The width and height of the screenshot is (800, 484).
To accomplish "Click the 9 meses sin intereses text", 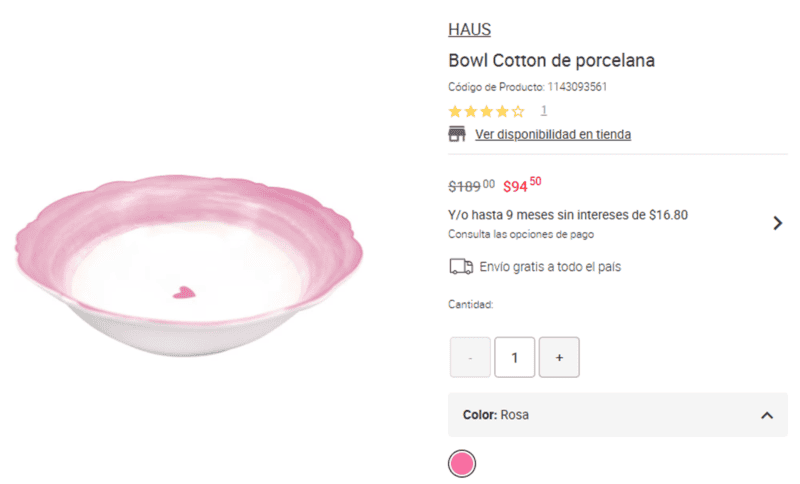I will click(x=568, y=214).
